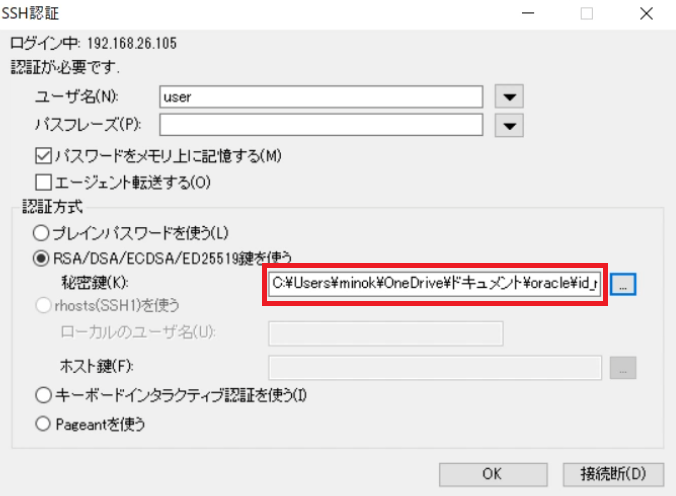Uncheck パスワードをメモリ上に記憶する checkbox
676x496 pixels.
[43, 156]
